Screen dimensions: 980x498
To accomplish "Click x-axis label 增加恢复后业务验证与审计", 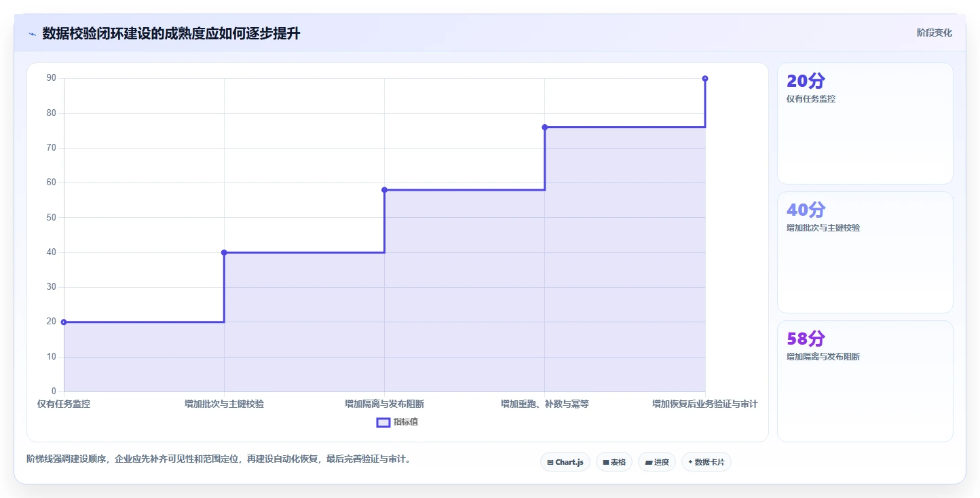I will tap(705, 404).
